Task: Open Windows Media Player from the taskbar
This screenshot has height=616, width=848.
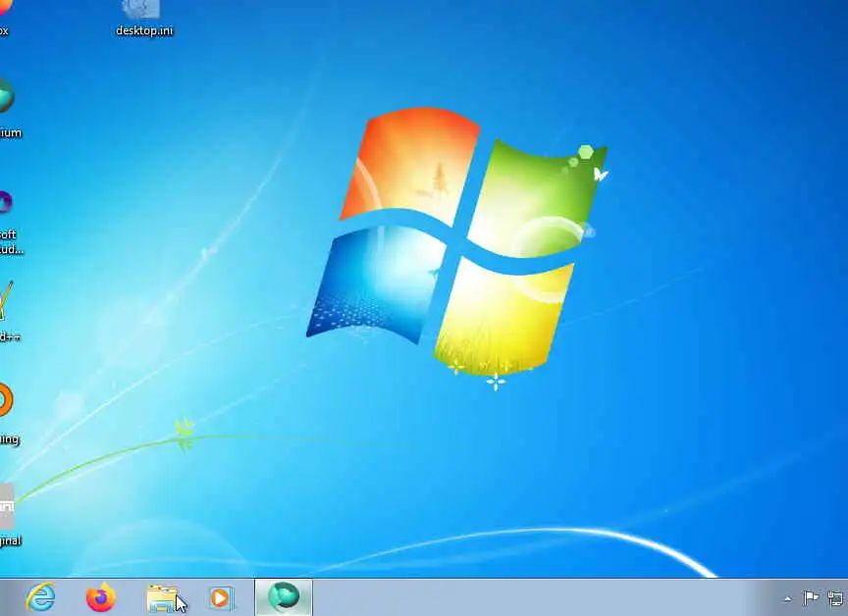Action: coord(221,598)
